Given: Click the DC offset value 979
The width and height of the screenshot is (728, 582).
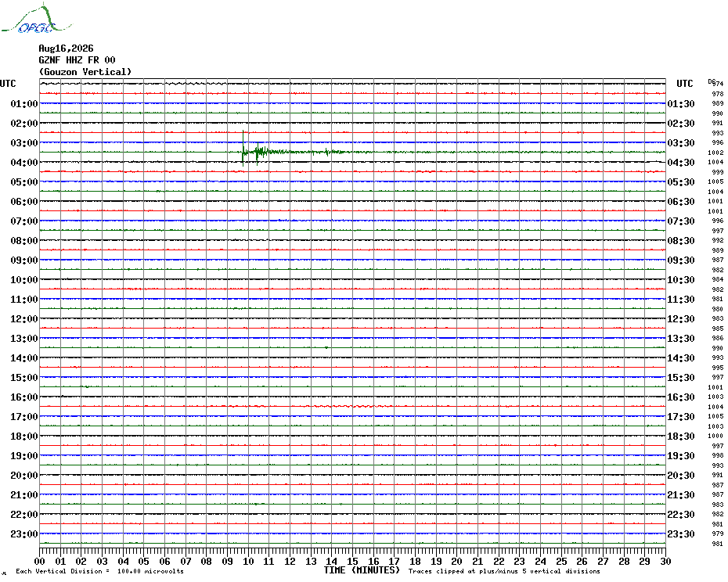Looking at the screenshot, I should (x=717, y=533).
